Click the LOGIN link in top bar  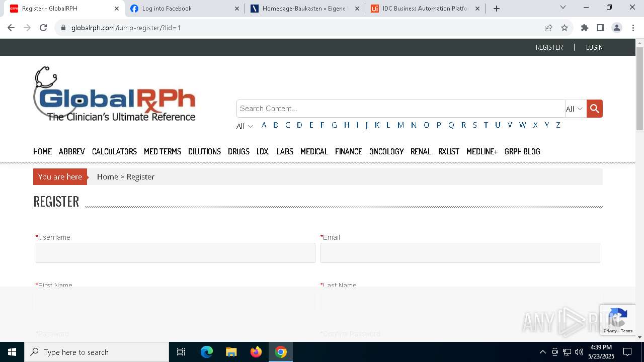click(x=594, y=47)
